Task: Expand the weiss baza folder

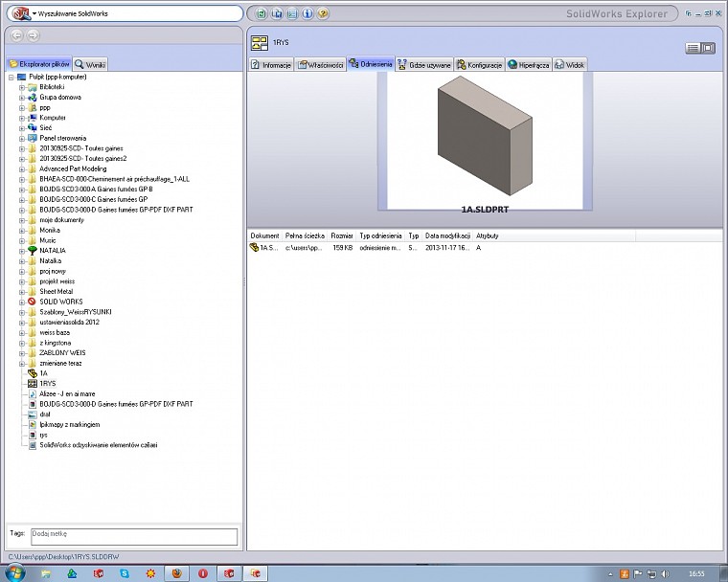Action: coord(21,333)
